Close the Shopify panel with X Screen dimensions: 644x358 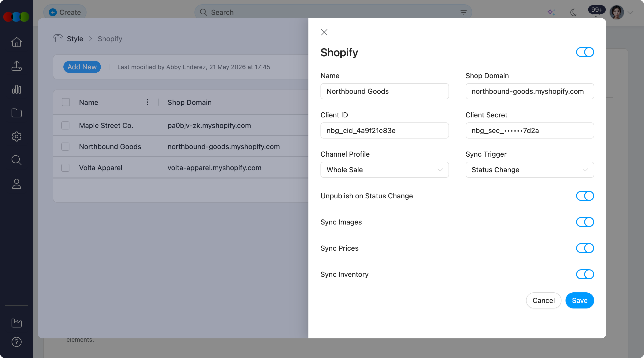coord(324,32)
